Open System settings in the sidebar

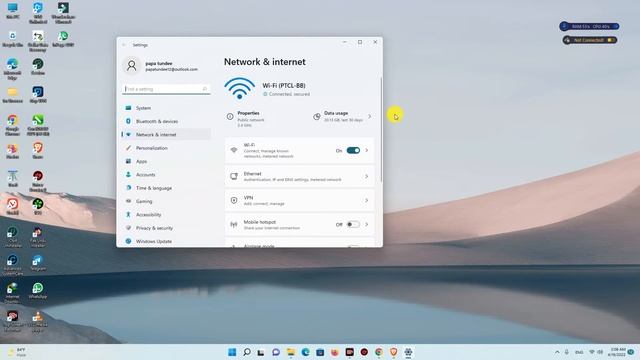[166, 108]
